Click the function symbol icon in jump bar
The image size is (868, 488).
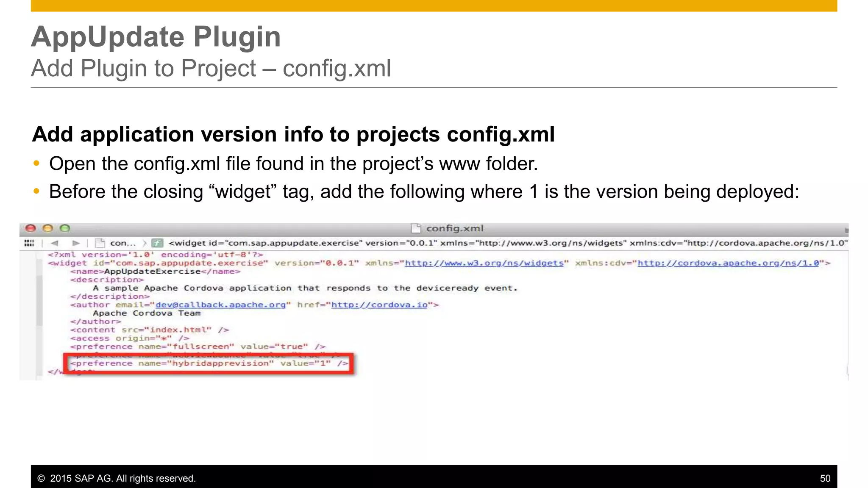tap(157, 243)
